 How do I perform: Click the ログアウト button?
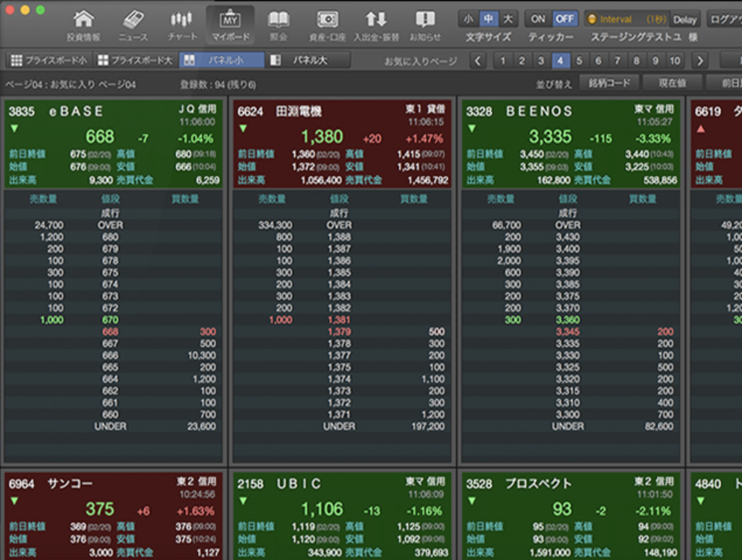coord(725,19)
